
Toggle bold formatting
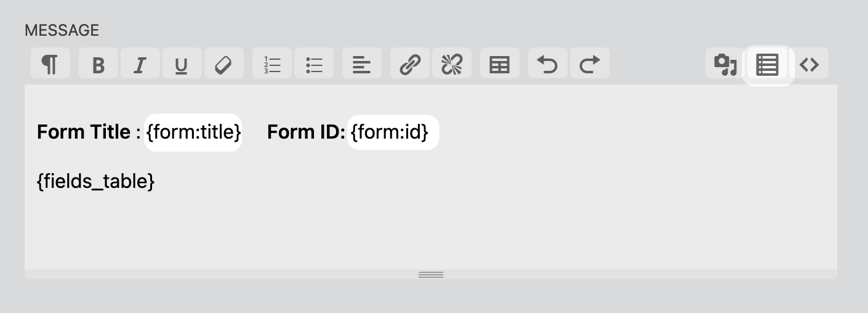(98, 63)
